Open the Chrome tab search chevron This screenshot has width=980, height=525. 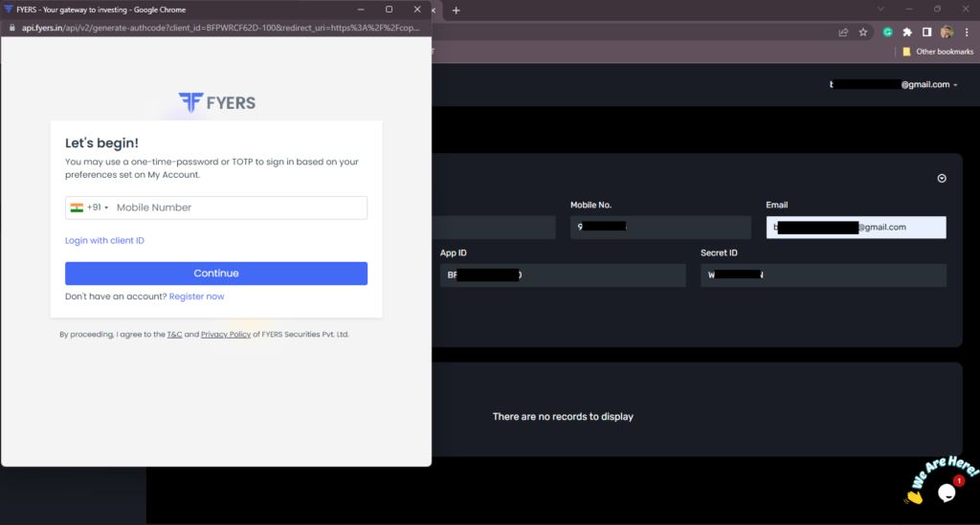pos(880,10)
